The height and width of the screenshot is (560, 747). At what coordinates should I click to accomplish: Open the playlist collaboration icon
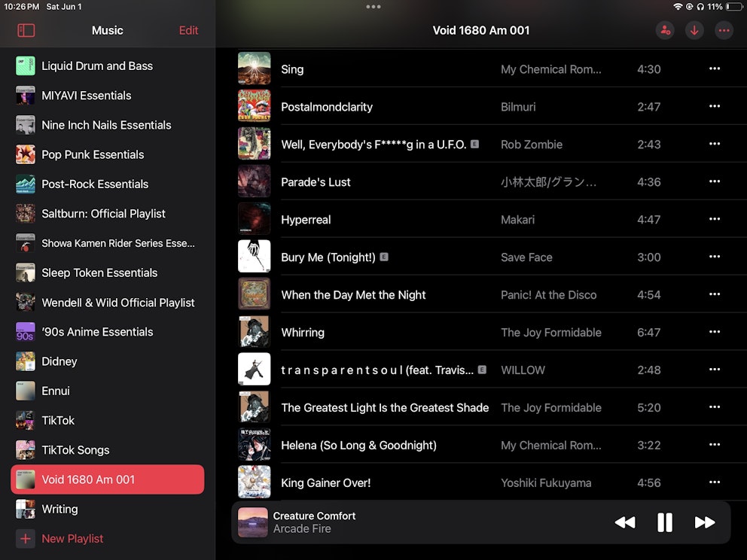pos(665,30)
